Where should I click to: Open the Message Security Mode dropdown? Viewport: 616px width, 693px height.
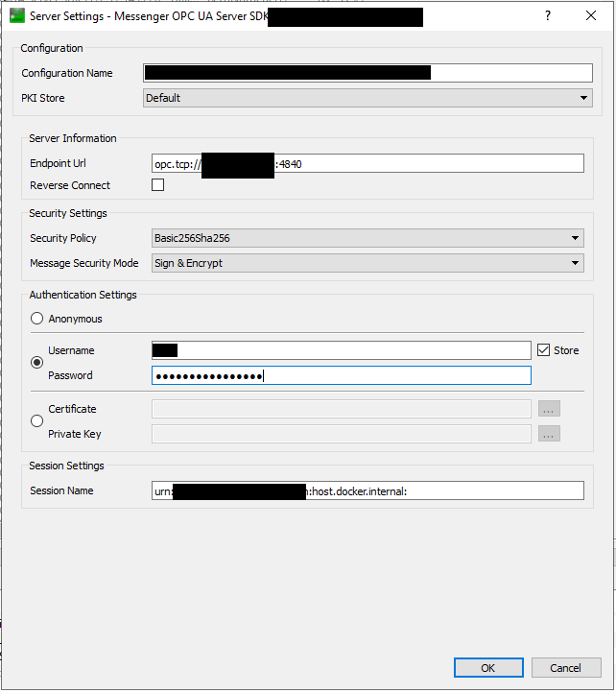[367, 263]
